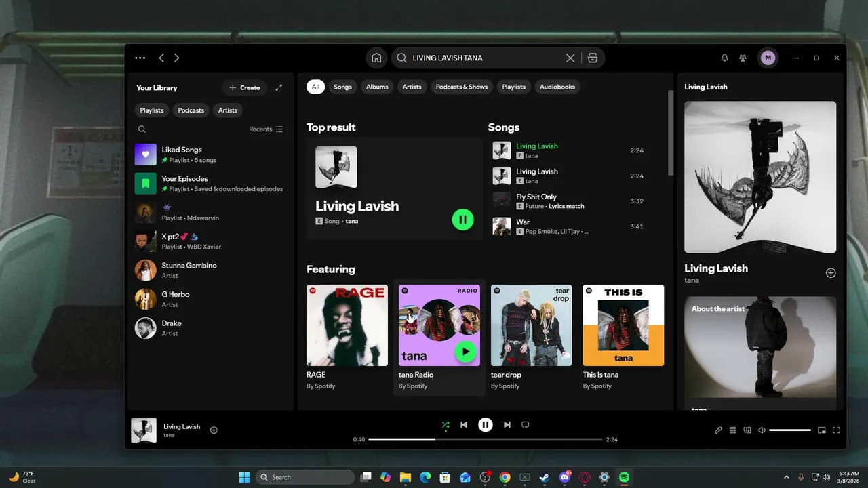The image size is (868, 488).
Task: Add Living Lavish to Liked Songs in the now-playing bar
Action: click(214, 430)
